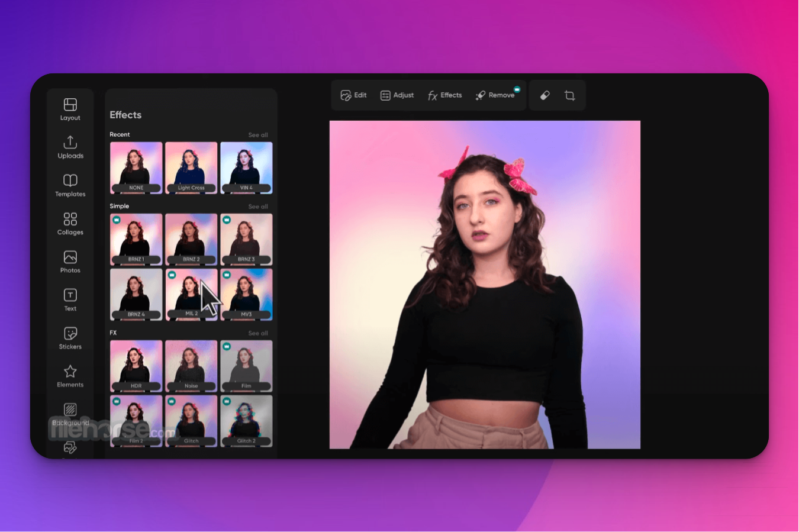The image size is (799, 532).
Task: Select the Film 2 effect
Action: [x=136, y=421]
